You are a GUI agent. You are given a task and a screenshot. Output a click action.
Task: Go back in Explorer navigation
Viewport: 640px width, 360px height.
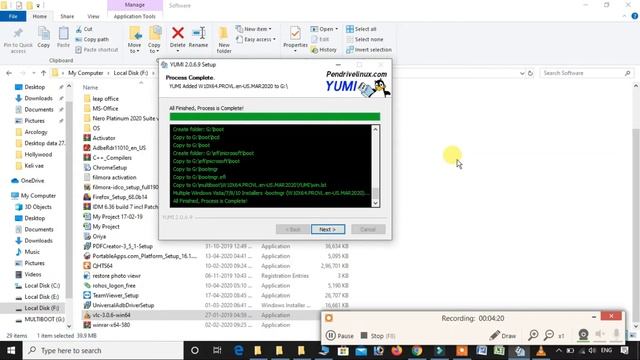(9, 73)
